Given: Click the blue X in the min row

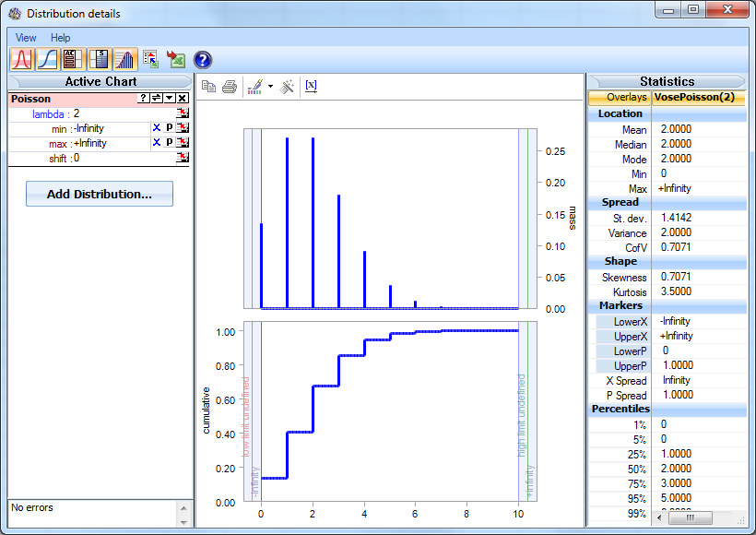Looking at the screenshot, I should point(157,128).
